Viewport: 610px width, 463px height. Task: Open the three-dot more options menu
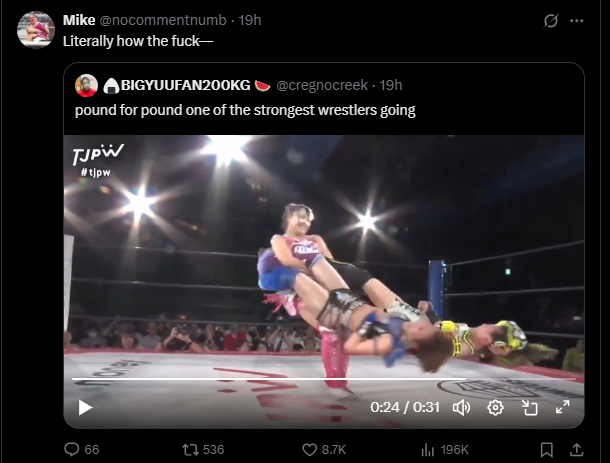[x=577, y=21]
